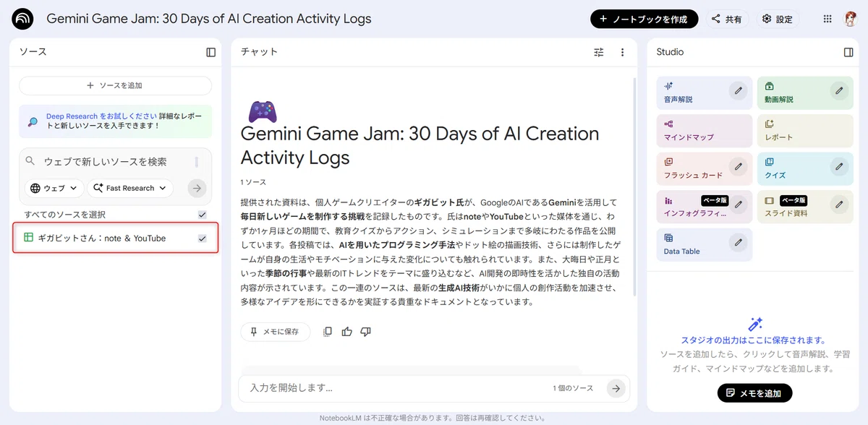Screen dimensions: 868x425
Task: Open the ウェブ source type dropdown
Action: [x=54, y=188]
